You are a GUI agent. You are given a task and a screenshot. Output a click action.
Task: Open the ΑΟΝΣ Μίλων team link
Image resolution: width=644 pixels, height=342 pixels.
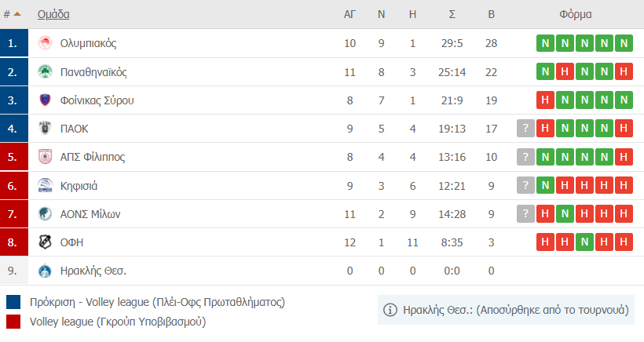point(90,214)
